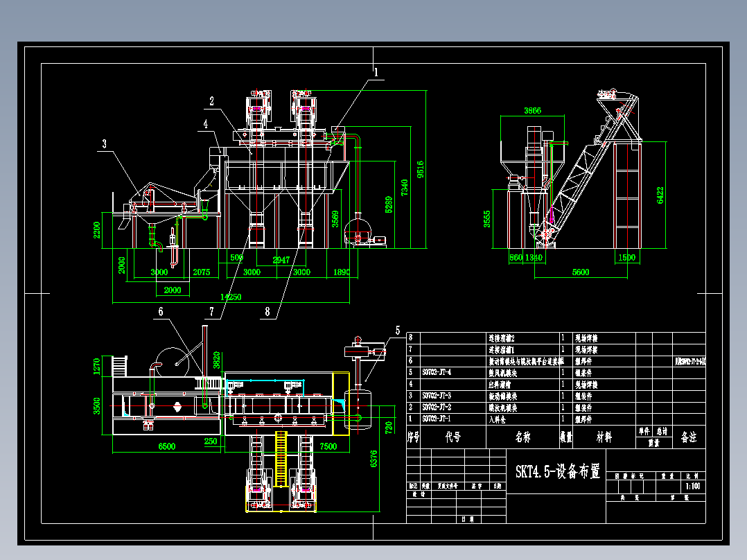Click the dimension 509
The width and height of the screenshot is (747, 560).
point(237,257)
